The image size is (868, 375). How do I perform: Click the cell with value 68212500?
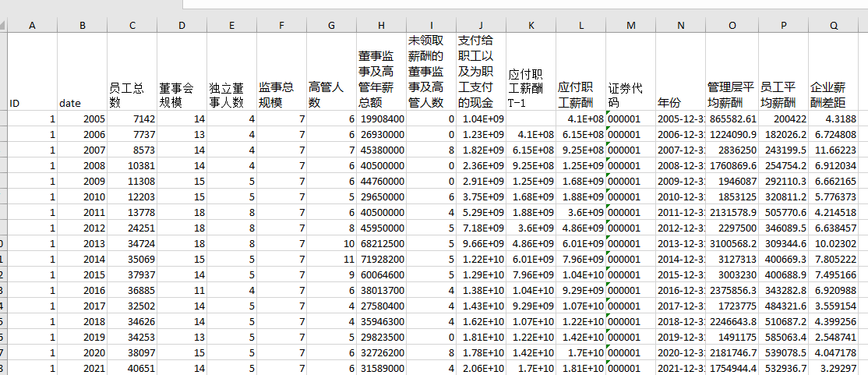[381, 243]
